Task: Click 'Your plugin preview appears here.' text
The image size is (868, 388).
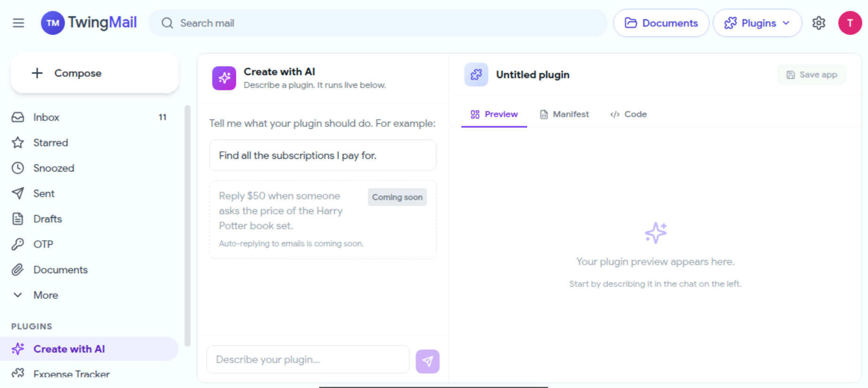Action: tap(655, 261)
